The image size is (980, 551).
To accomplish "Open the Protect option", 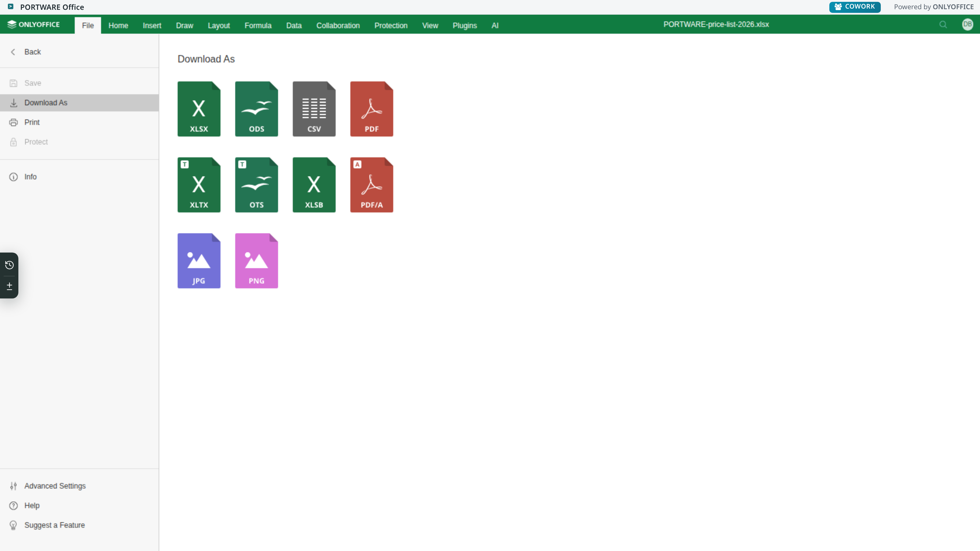I will point(80,142).
